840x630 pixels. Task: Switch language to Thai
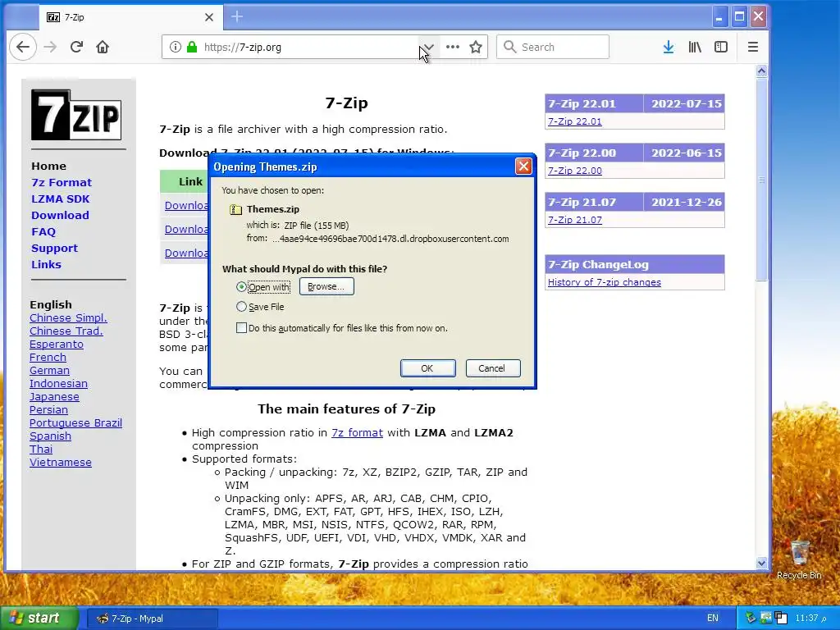41,449
